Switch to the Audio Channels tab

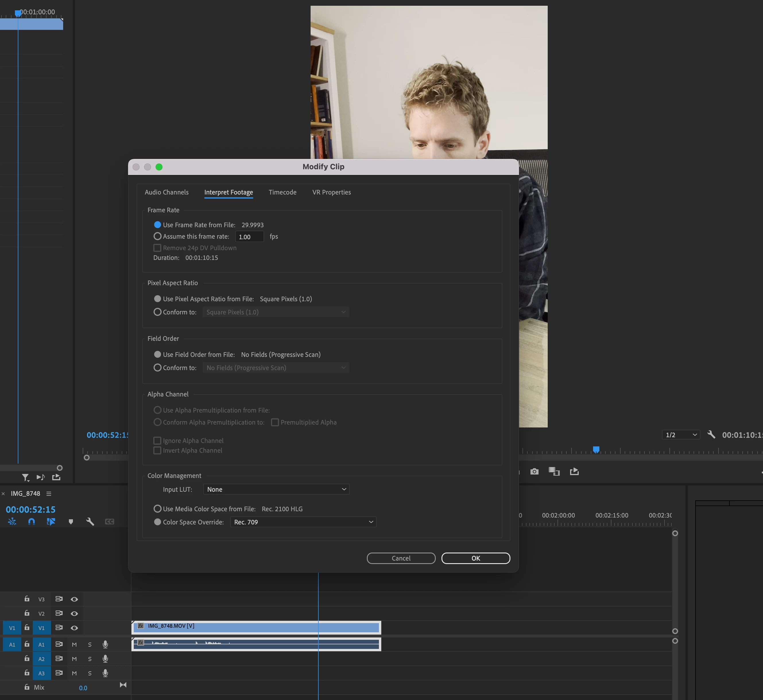pyautogui.click(x=166, y=192)
